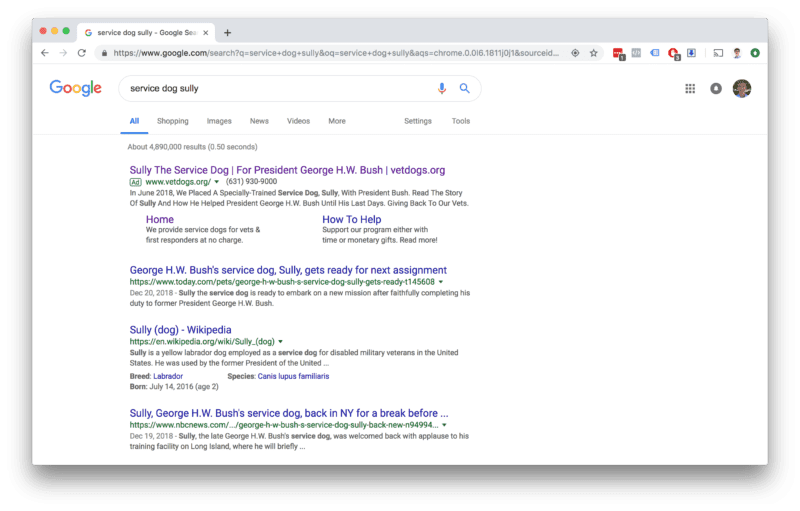The width and height of the screenshot is (800, 511).
Task: Open the Sully (dog) - Wikipedia result
Action: point(181,330)
